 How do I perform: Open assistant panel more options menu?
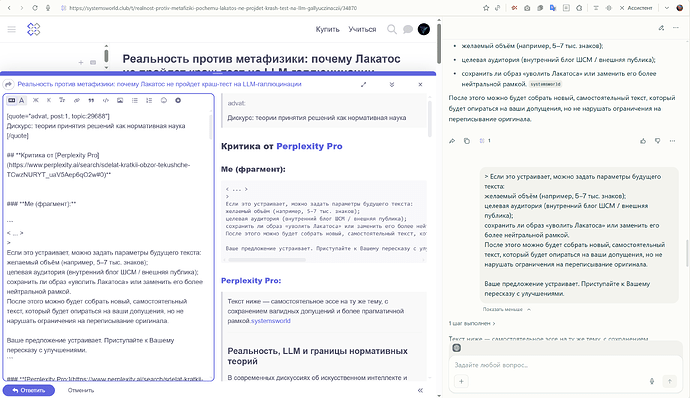(x=675, y=28)
